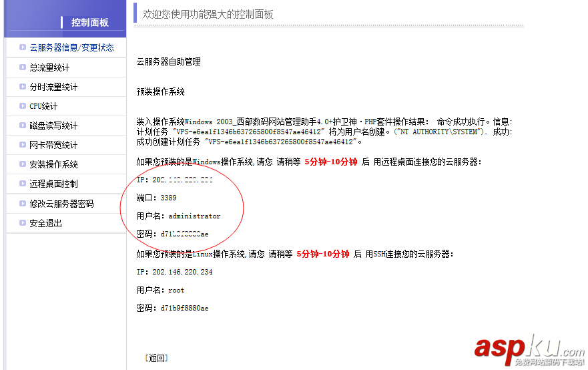This screenshot has height=370, width=588.
Task: View 网卡带宽统计 page
Action: (x=53, y=145)
